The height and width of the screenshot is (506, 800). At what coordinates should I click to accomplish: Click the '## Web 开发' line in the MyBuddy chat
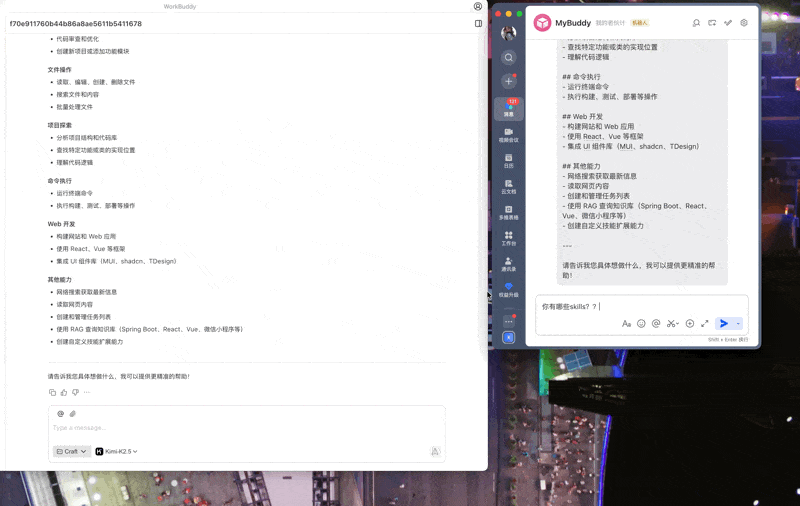(582, 116)
